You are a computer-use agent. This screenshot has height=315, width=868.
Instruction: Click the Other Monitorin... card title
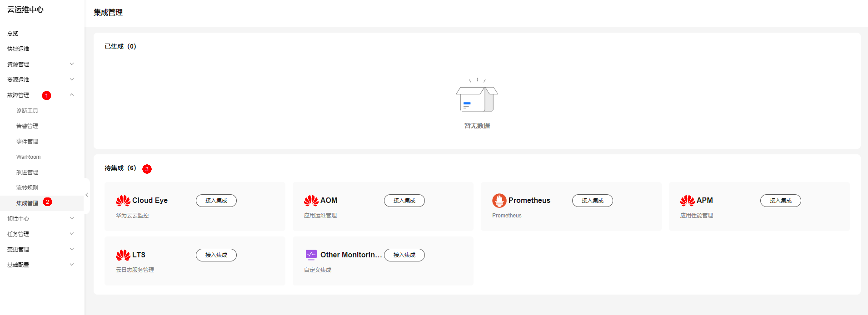click(351, 255)
